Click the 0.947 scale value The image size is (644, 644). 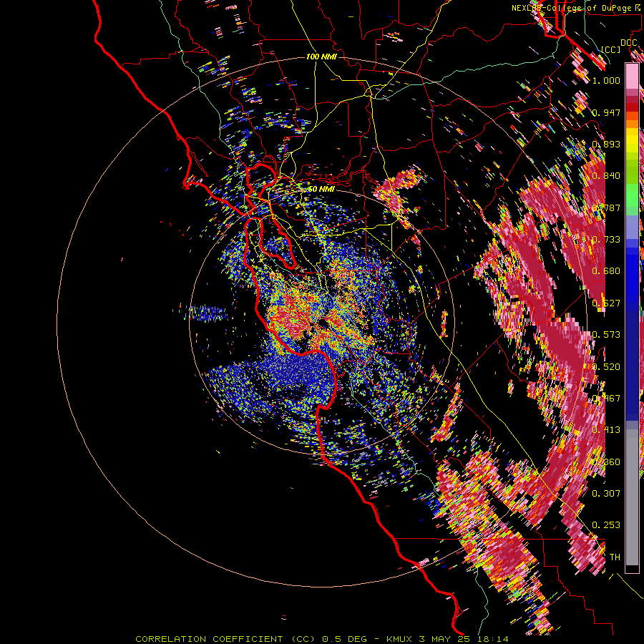click(x=606, y=112)
